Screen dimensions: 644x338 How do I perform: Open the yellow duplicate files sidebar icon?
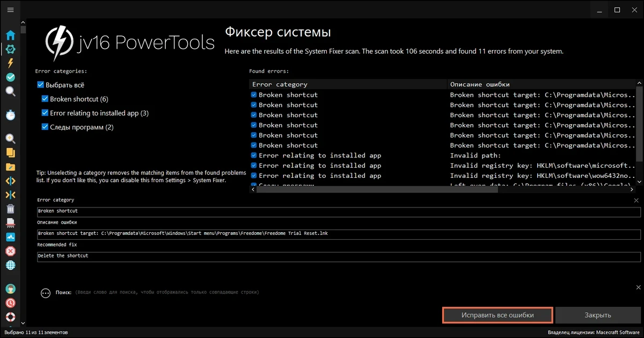click(10, 153)
